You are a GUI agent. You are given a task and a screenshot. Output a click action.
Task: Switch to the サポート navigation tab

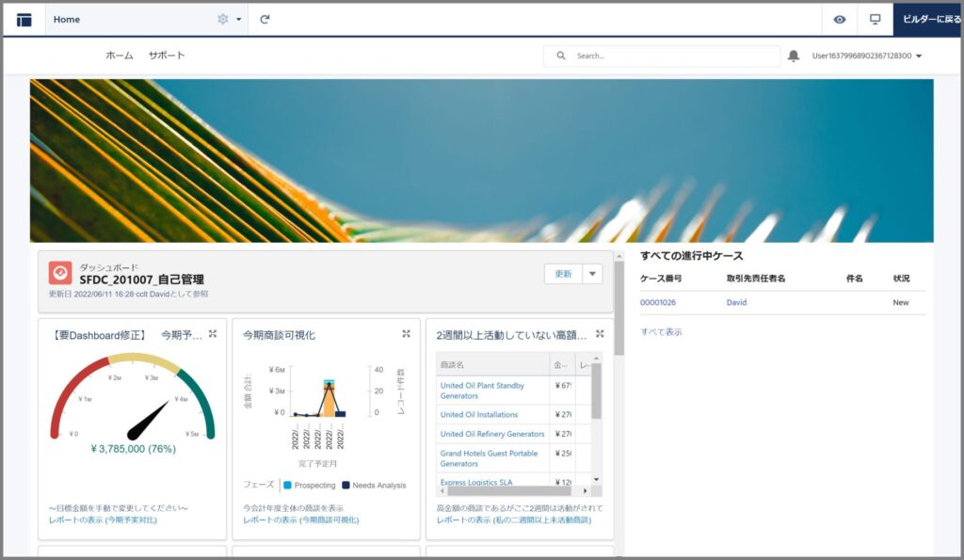[167, 56]
